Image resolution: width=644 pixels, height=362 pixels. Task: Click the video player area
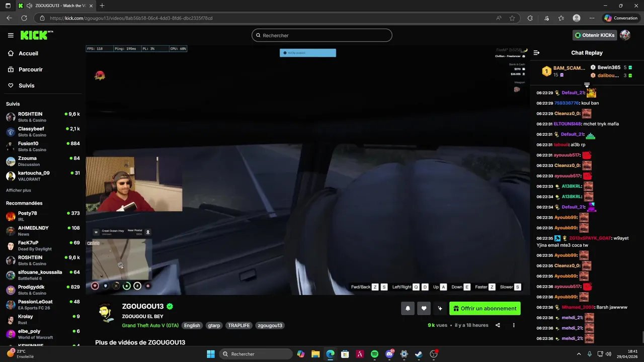[x=308, y=170]
